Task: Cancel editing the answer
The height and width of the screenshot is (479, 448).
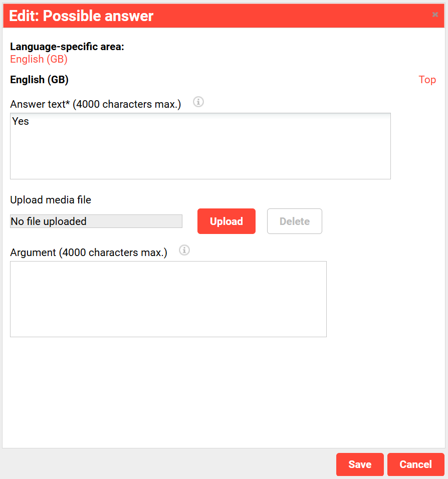Action: coord(416,464)
